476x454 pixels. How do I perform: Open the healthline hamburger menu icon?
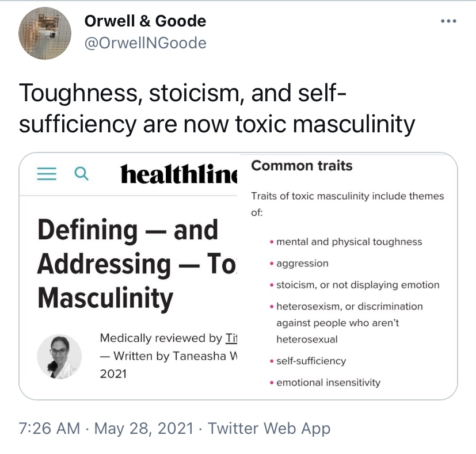[x=47, y=174]
